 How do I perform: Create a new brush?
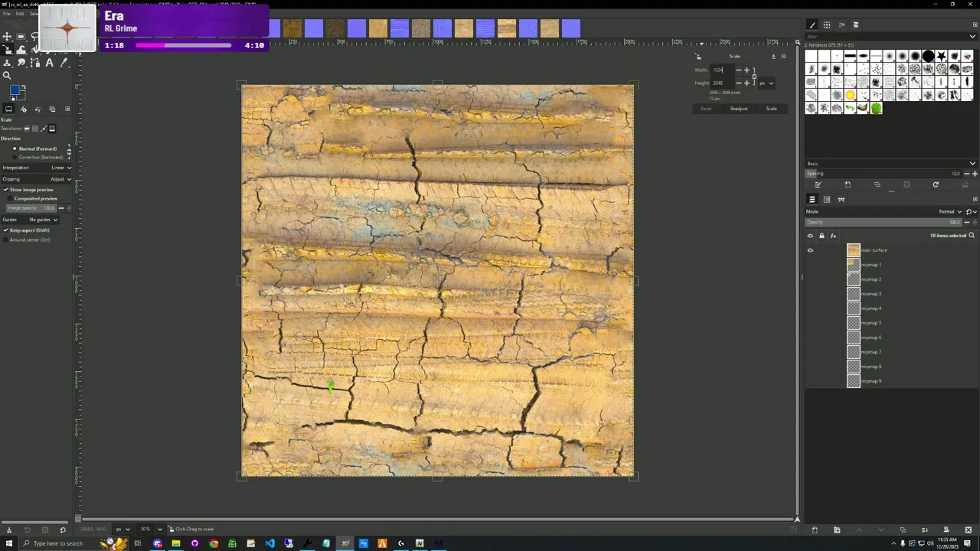click(848, 184)
